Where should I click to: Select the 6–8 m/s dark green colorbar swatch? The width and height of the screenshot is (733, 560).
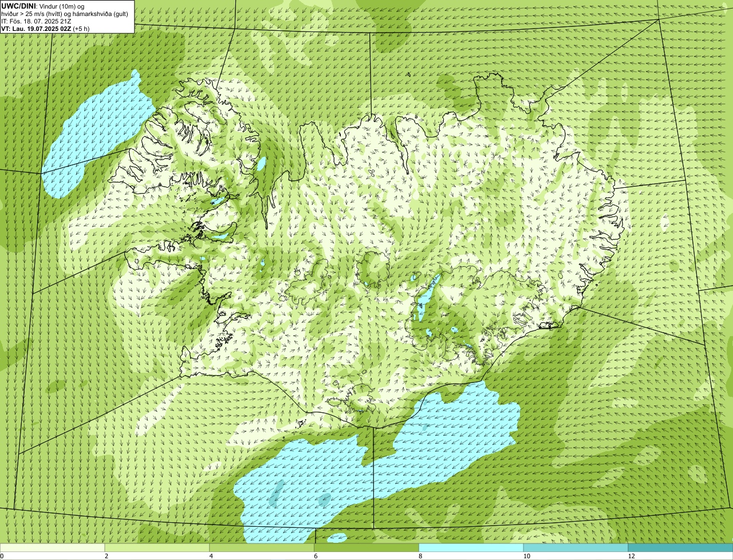366,548
